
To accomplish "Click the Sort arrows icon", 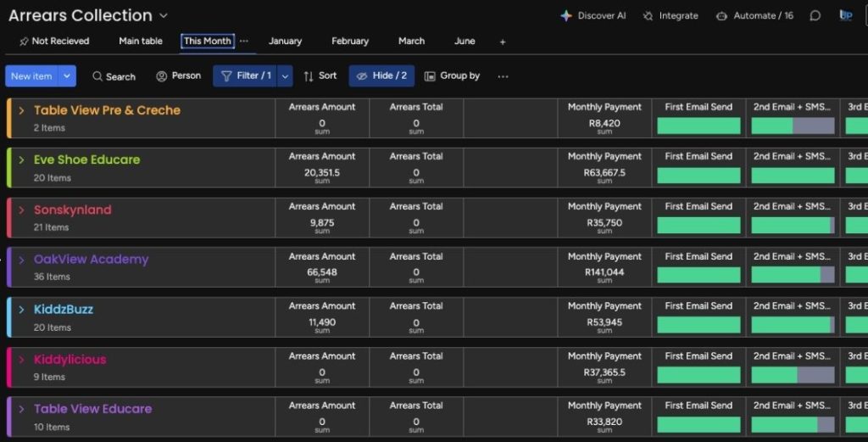I will pos(309,76).
